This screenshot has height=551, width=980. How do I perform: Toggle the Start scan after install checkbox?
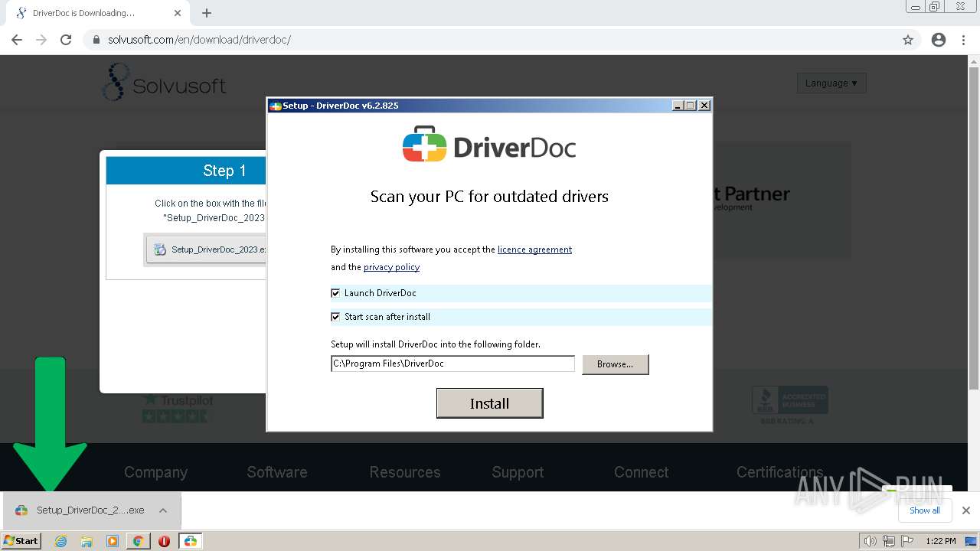335,317
